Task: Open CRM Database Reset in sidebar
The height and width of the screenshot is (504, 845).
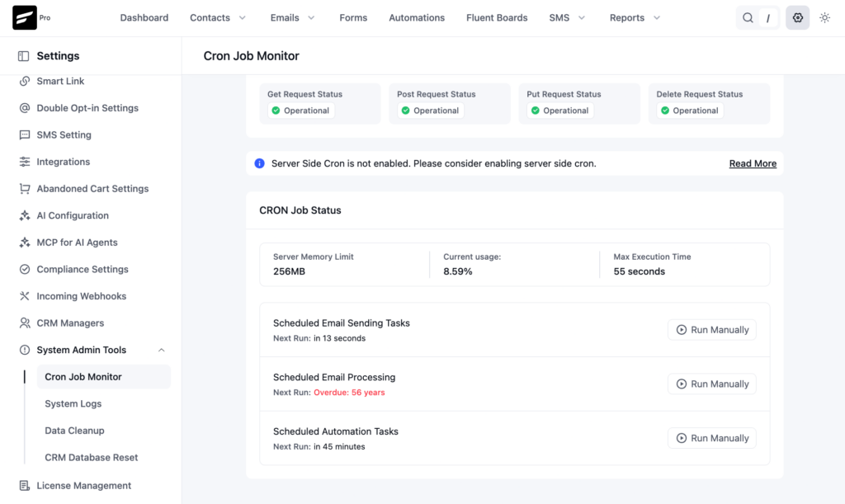Action: [x=91, y=458]
